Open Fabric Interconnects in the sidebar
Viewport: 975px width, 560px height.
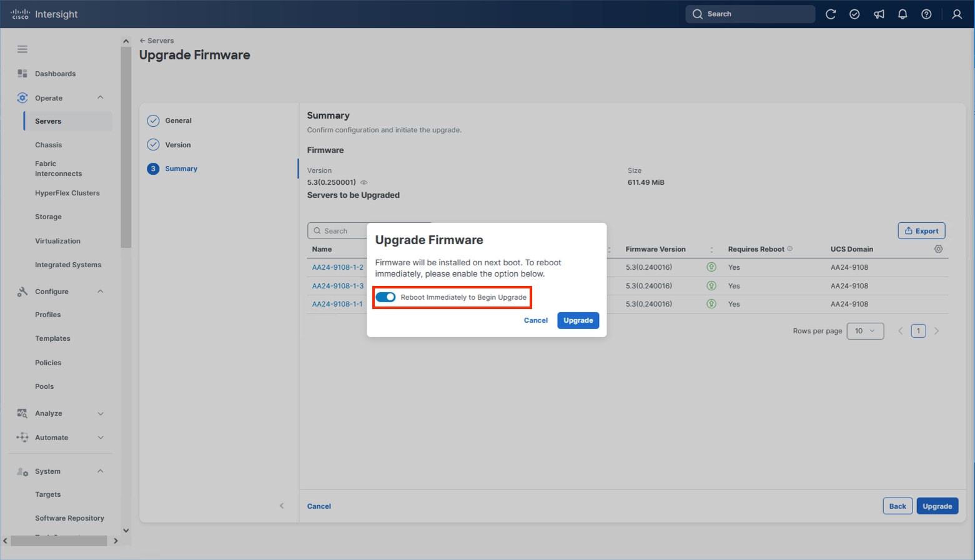58,169
